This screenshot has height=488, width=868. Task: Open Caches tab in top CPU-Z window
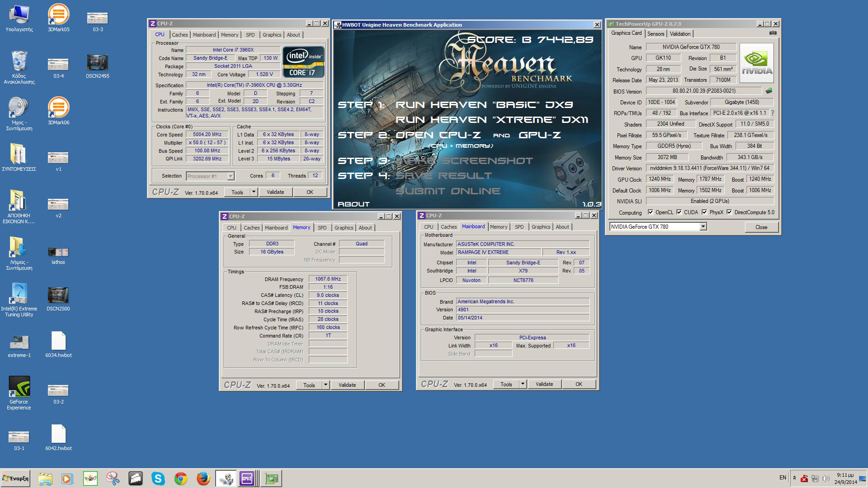[x=179, y=35]
